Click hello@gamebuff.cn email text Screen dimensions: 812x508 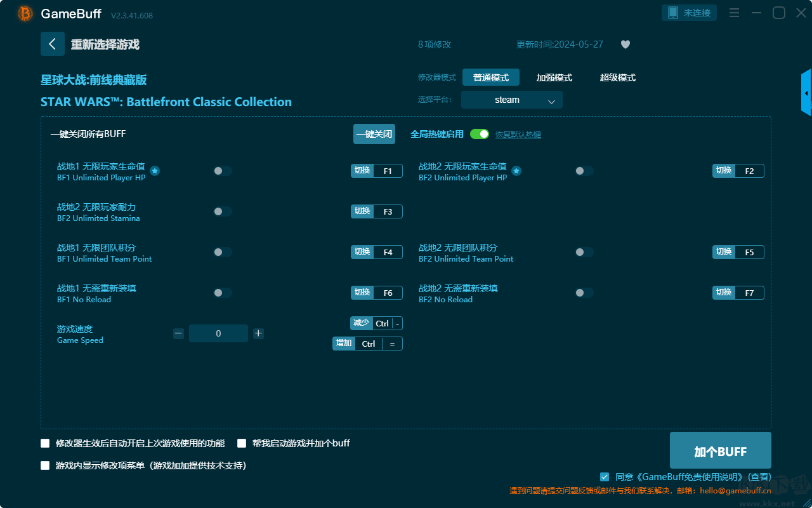point(735,491)
